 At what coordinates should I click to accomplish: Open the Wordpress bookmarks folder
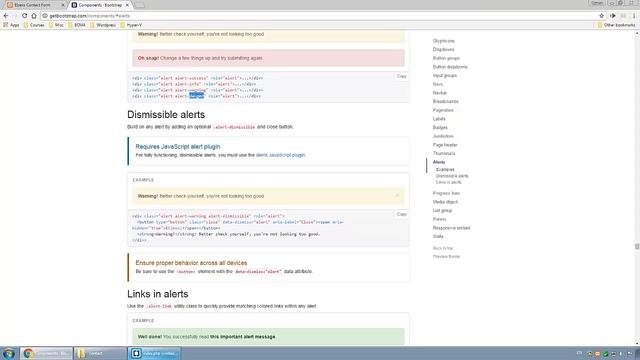pos(103,25)
